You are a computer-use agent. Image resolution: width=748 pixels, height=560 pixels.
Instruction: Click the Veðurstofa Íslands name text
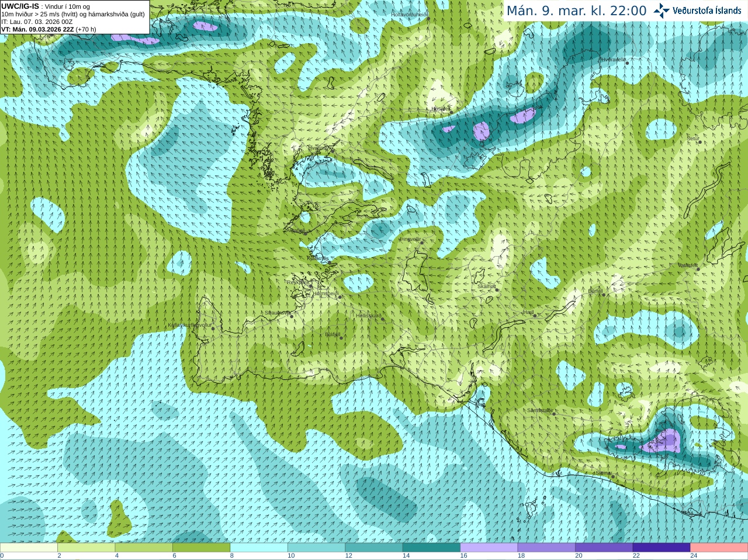pos(707,11)
